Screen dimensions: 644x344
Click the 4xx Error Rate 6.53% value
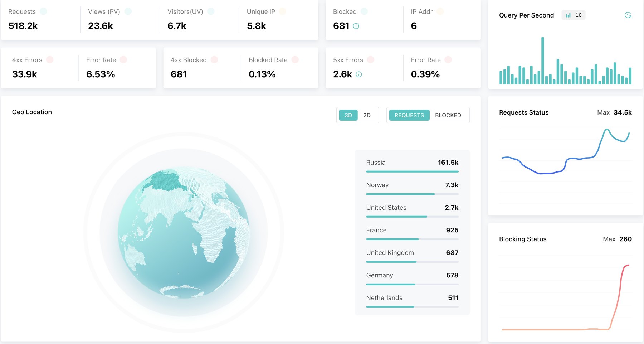pos(101,74)
